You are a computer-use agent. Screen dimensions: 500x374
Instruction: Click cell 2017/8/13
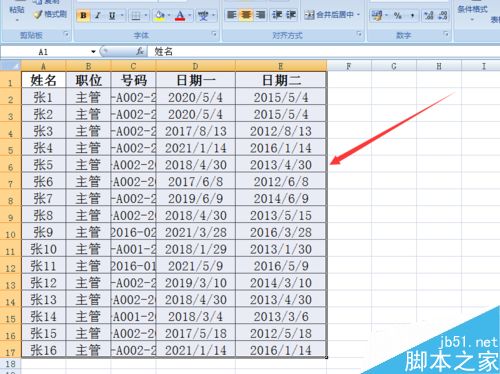(x=196, y=131)
